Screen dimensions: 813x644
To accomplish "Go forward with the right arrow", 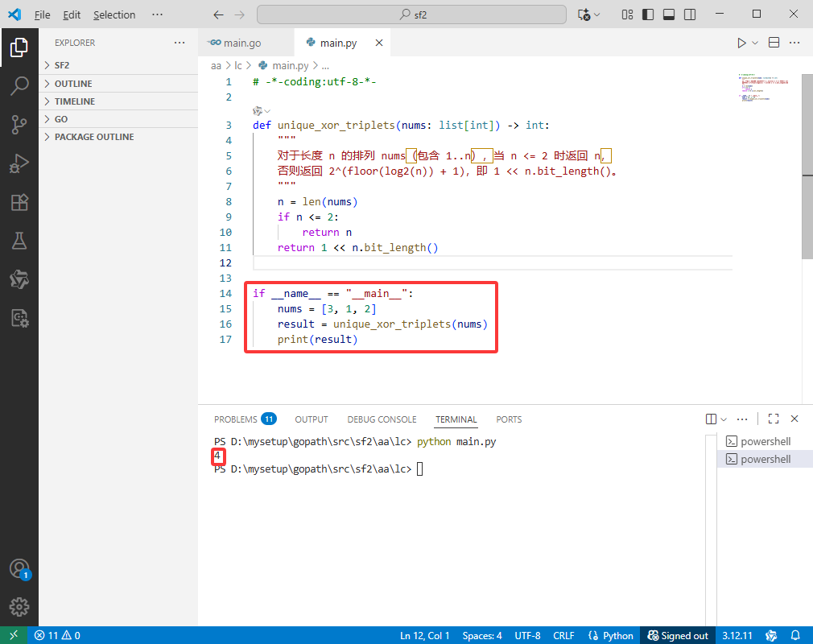I will pos(239,15).
